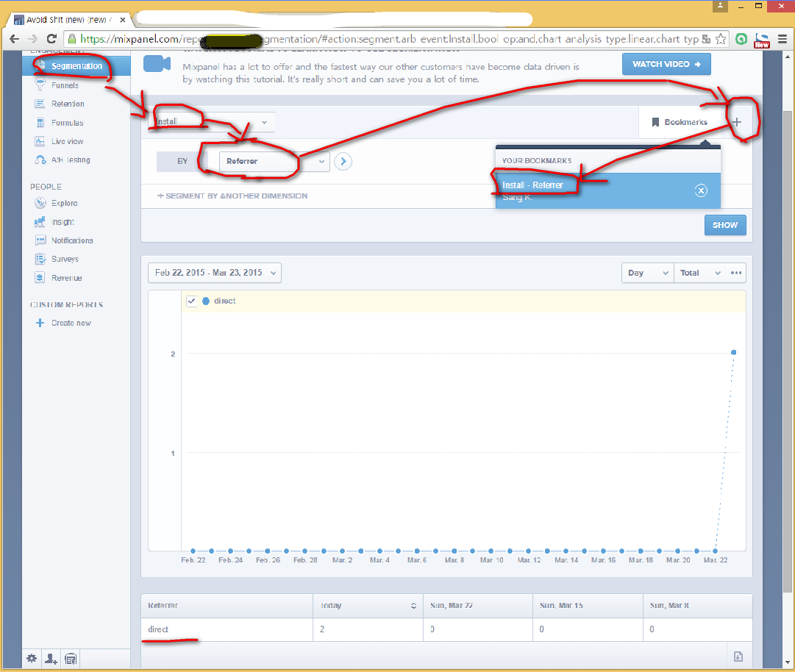Viewport: 795px width, 672px height.
Task: Toggle the direct series checkbox
Action: 191,301
